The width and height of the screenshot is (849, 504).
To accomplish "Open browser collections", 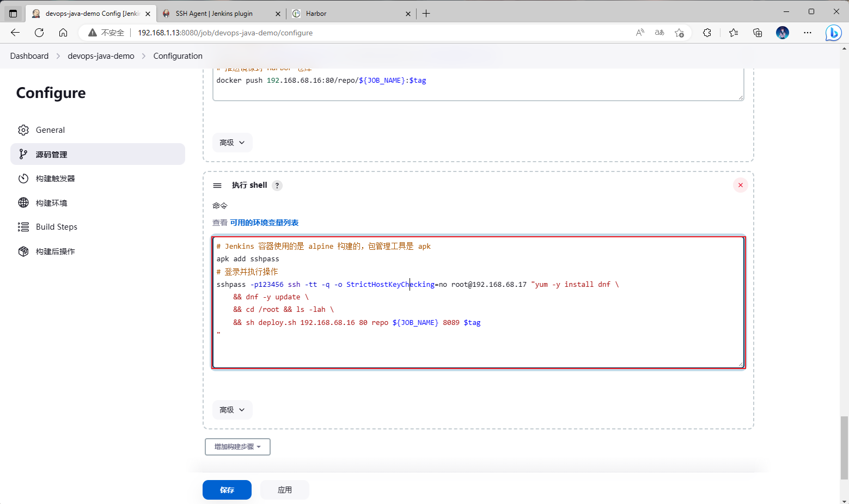I will pyautogui.click(x=758, y=33).
